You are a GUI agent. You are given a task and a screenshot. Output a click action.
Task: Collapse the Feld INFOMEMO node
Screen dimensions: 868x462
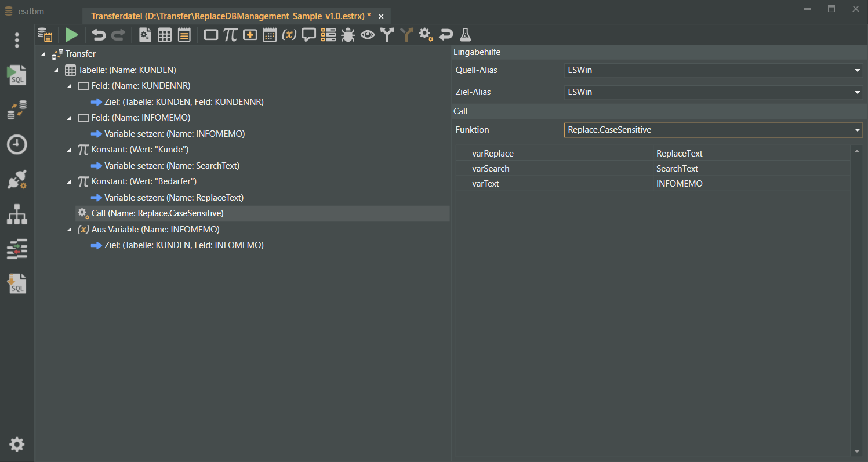(x=70, y=118)
